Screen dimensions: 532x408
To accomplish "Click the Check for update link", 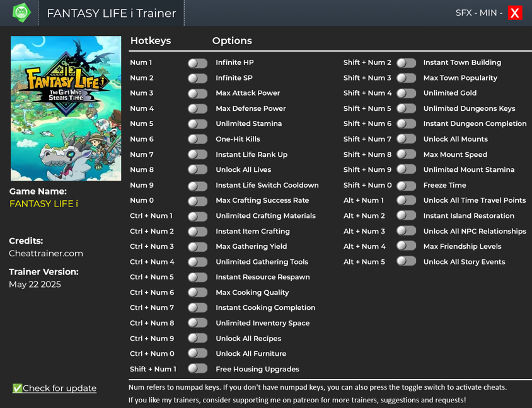I will pyautogui.click(x=55, y=388).
